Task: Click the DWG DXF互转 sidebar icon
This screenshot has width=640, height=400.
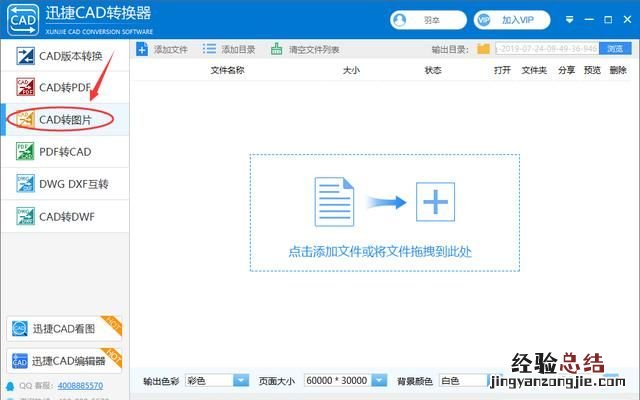Action: pos(24,183)
